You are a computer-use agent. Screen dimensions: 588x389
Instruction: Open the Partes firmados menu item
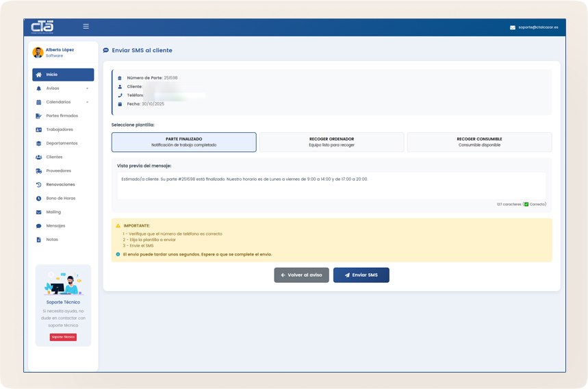[x=63, y=116]
